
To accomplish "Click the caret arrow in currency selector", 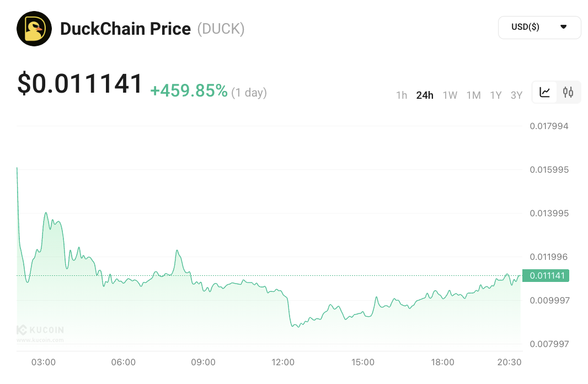I will [x=563, y=27].
